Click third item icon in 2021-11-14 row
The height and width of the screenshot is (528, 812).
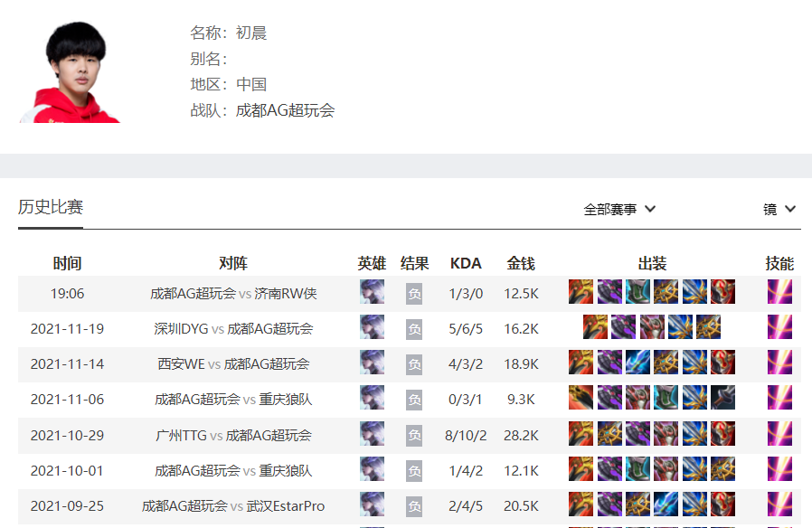coord(637,362)
